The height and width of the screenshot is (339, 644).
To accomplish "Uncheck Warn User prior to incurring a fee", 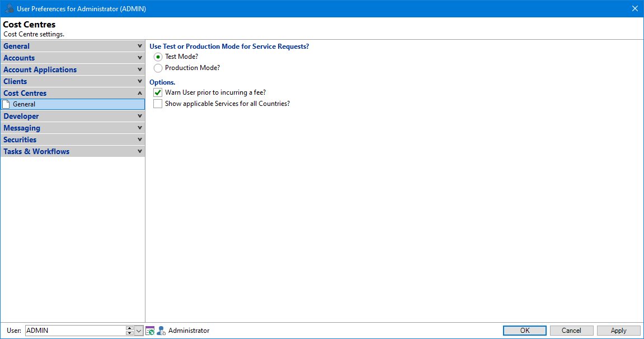I will click(158, 92).
